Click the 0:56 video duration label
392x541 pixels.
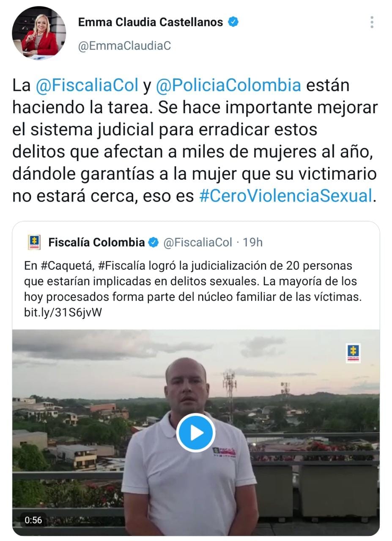tap(33, 520)
